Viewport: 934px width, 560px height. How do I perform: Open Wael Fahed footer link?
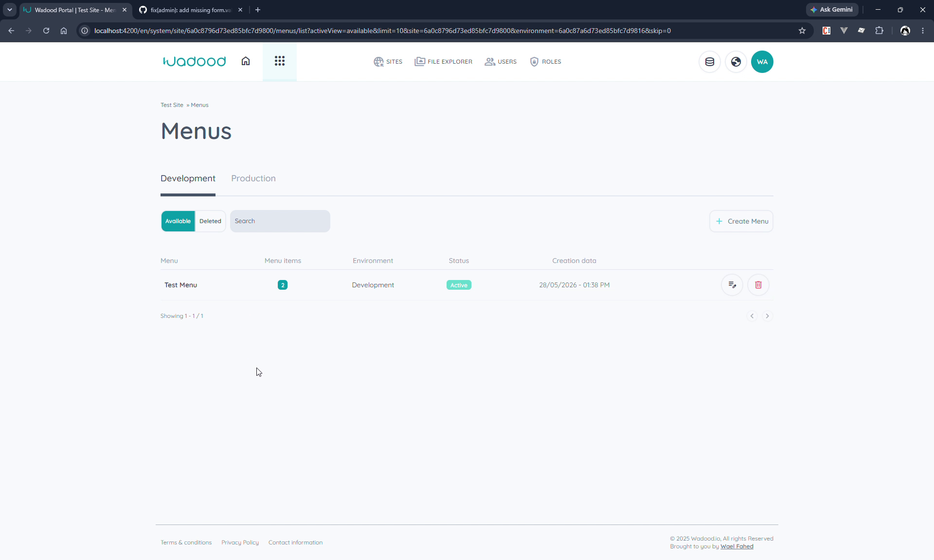click(x=737, y=546)
